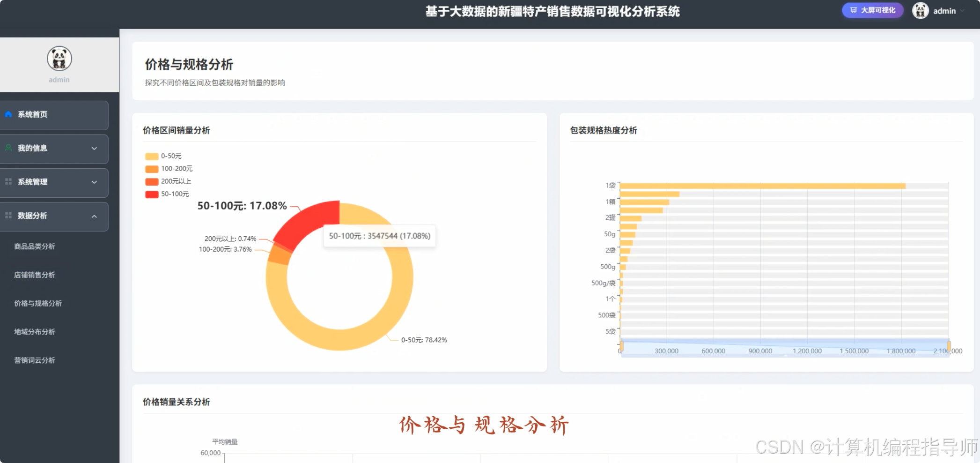Toggle the 0-50元 legend item
The width and height of the screenshot is (980, 463).
click(163, 156)
